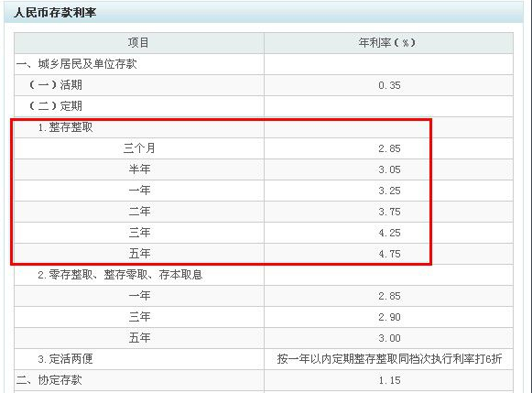Select the 1.15 rate for 协定存款

click(389, 380)
